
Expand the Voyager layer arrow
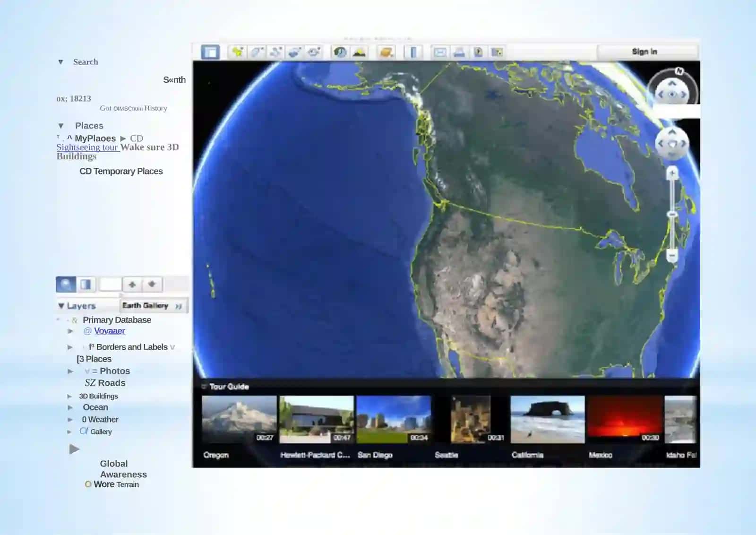(70, 331)
